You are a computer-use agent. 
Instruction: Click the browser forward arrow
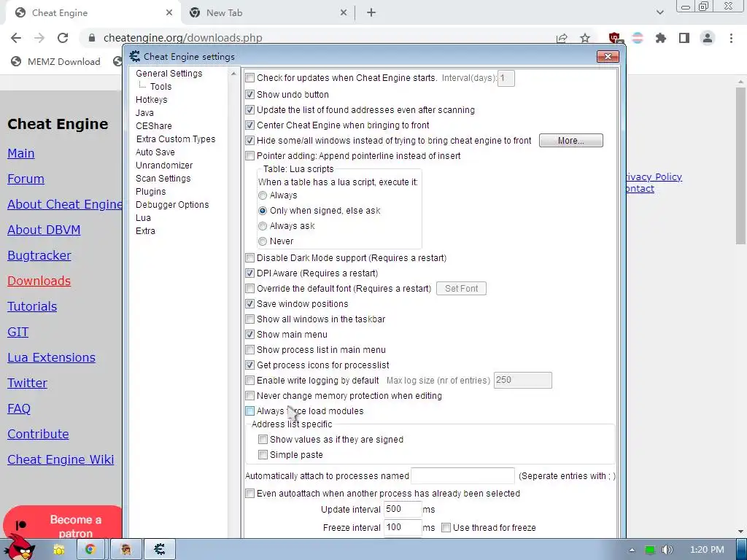click(39, 38)
